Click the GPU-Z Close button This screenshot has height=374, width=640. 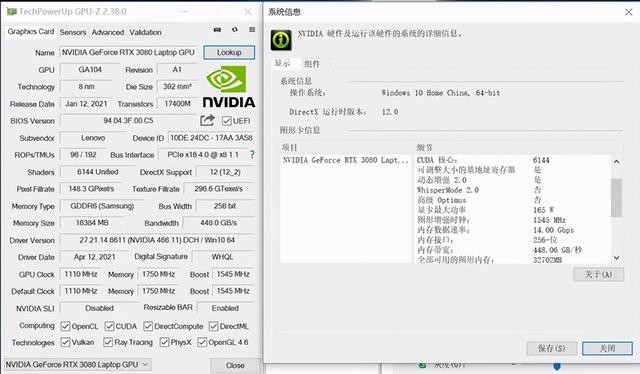pos(235,365)
